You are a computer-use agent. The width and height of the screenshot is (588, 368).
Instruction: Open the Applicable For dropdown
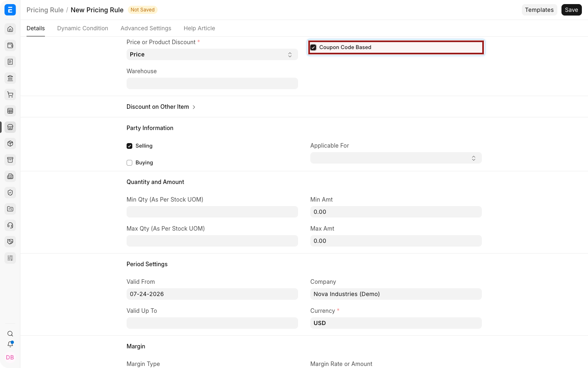[x=396, y=158]
